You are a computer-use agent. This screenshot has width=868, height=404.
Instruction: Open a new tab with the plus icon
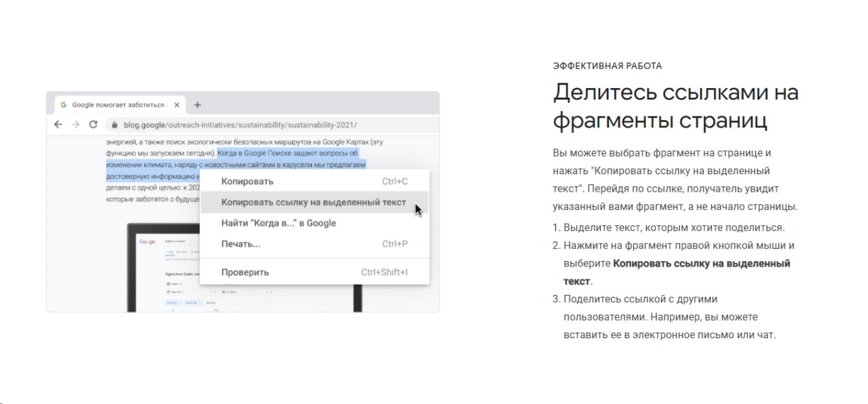[197, 105]
